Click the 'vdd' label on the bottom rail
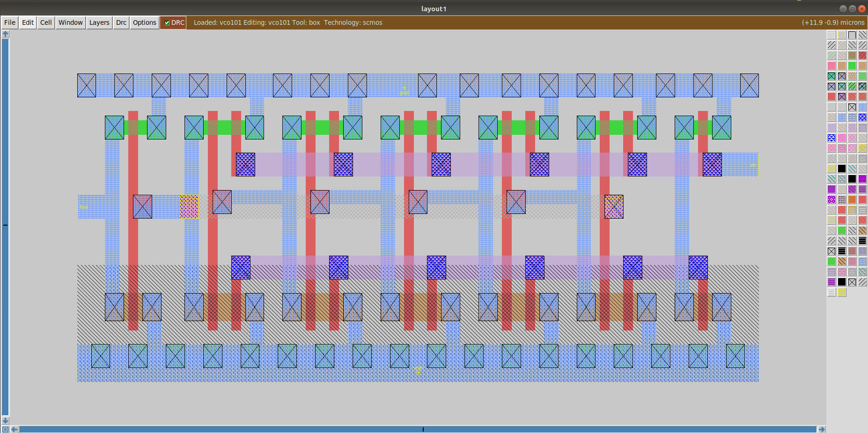The width and height of the screenshot is (868, 433). (x=418, y=368)
